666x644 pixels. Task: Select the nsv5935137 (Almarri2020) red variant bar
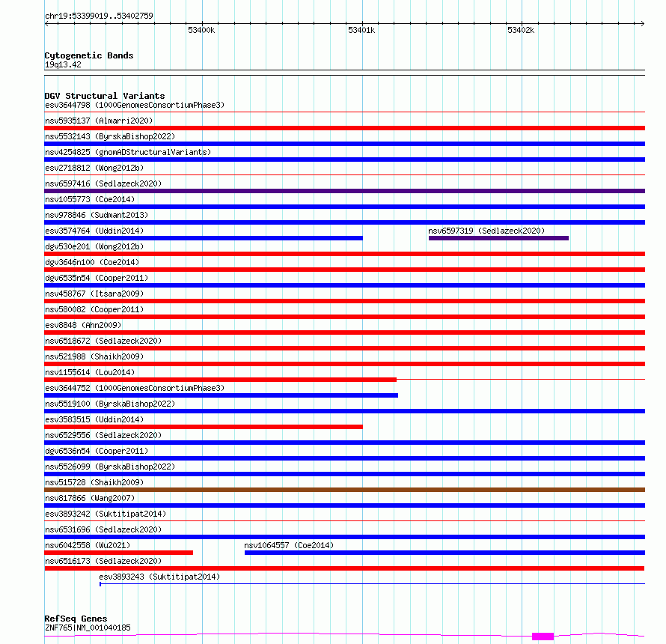coord(344,128)
